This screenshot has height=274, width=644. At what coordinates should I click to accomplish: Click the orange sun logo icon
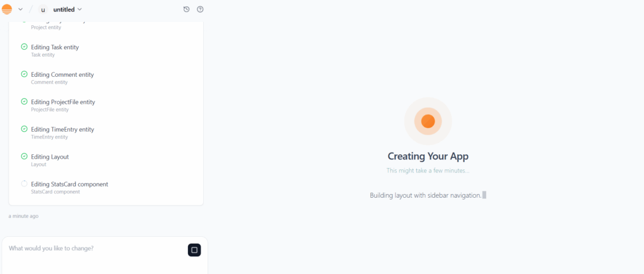click(x=8, y=9)
